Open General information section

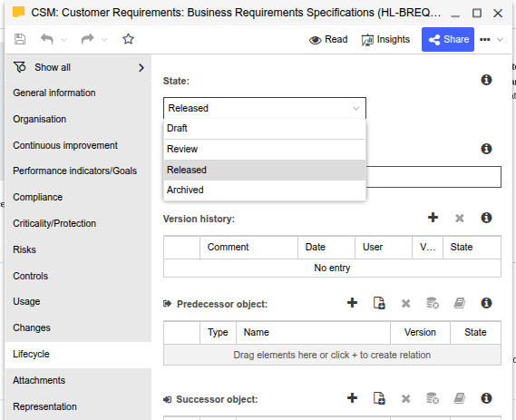[78, 93]
